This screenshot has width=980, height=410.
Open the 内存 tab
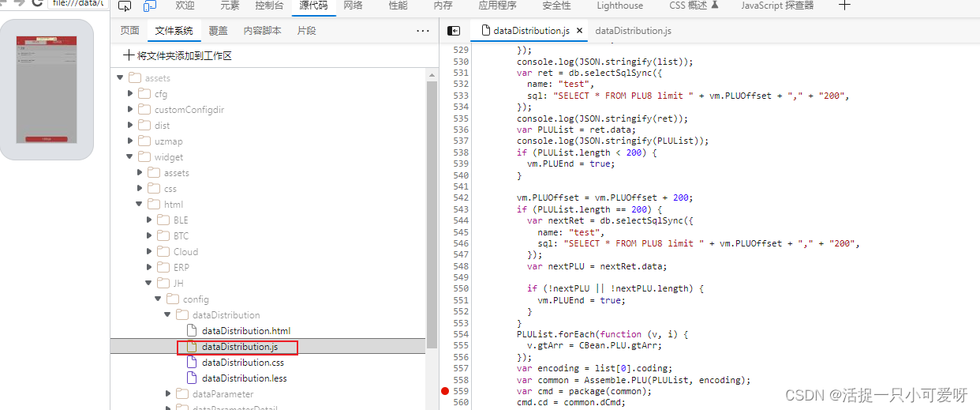click(443, 6)
